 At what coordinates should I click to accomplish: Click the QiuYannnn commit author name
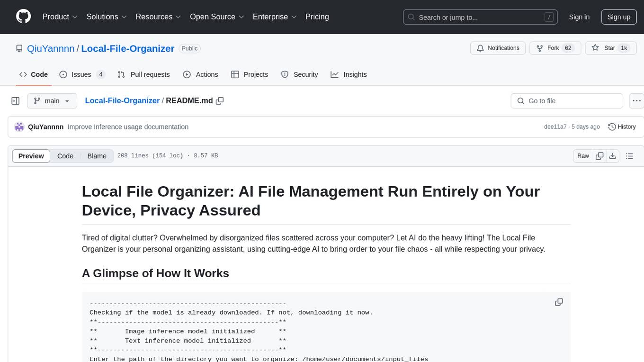pyautogui.click(x=45, y=127)
